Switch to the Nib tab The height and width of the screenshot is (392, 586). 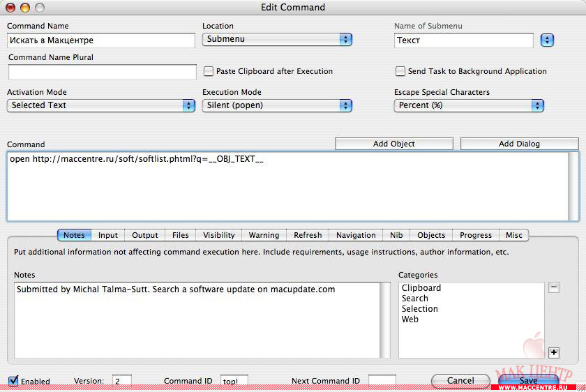(x=396, y=235)
